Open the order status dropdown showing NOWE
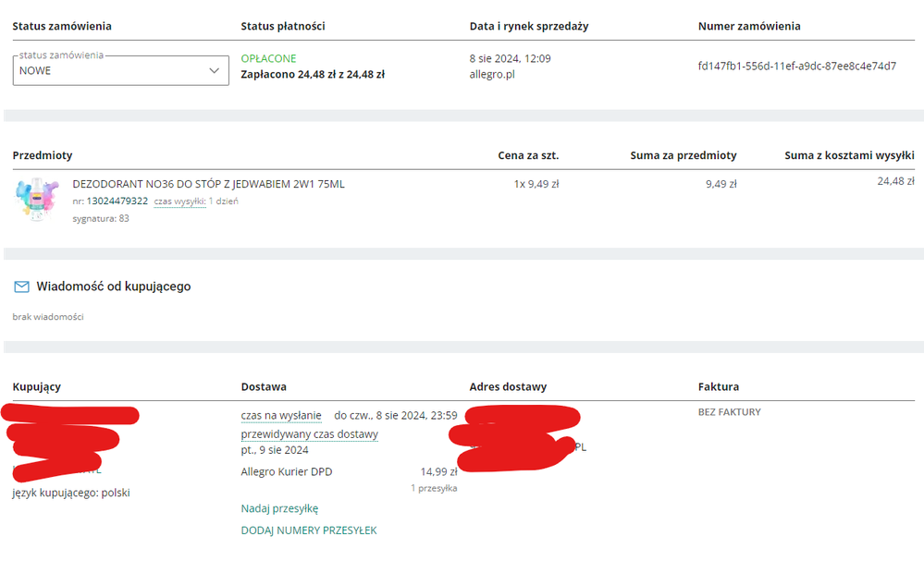 tap(111, 70)
